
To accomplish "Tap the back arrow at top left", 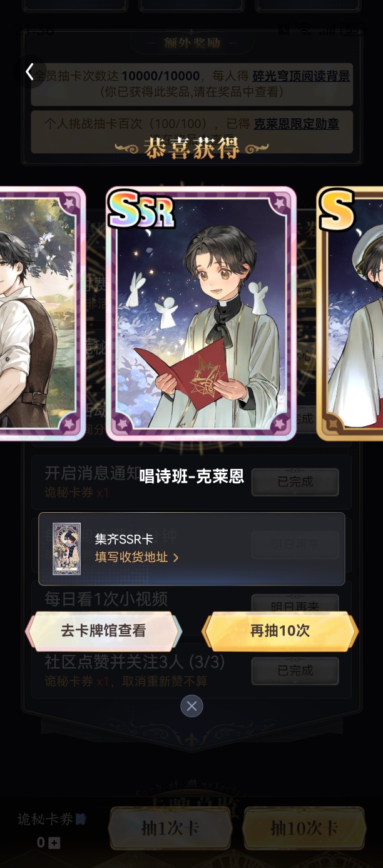I will pos(29,72).
